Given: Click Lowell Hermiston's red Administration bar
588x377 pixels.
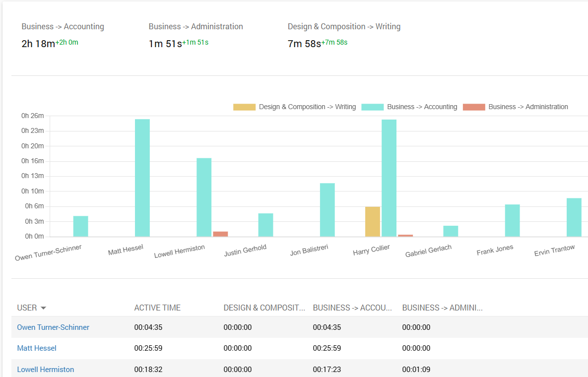Looking at the screenshot, I should pyautogui.click(x=220, y=234).
